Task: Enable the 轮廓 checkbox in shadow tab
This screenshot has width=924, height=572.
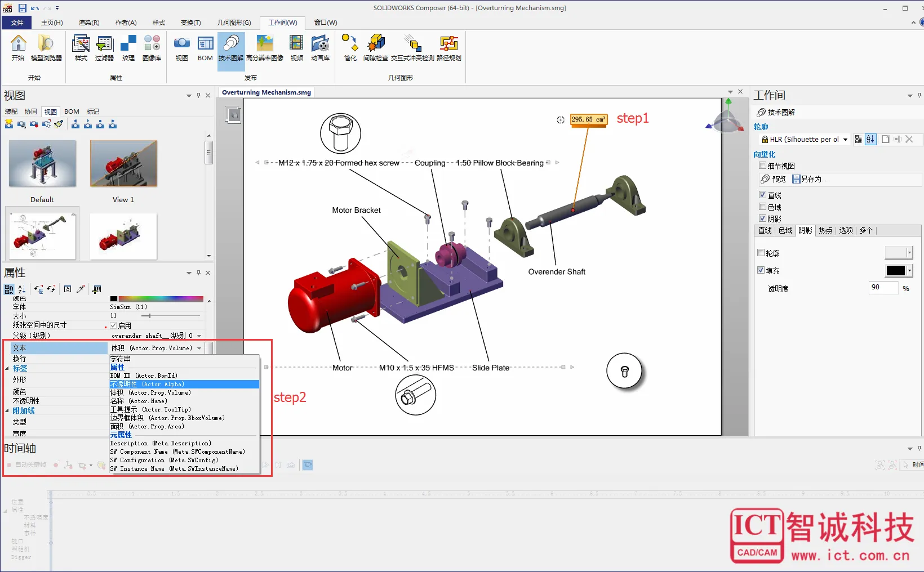Action: (x=761, y=253)
